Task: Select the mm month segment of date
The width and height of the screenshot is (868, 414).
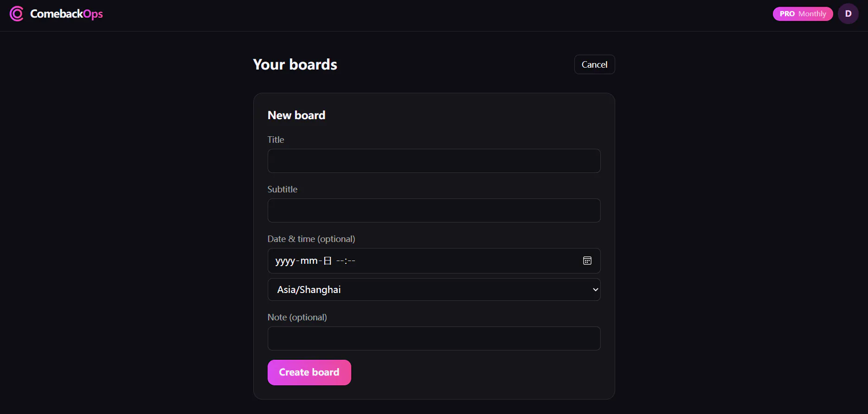Action: click(309, 261)
